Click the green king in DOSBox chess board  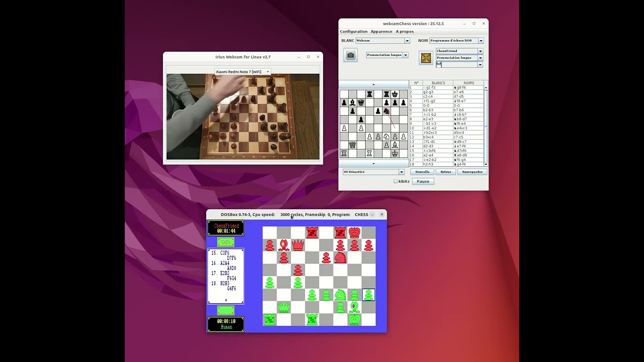coord(354,319)
